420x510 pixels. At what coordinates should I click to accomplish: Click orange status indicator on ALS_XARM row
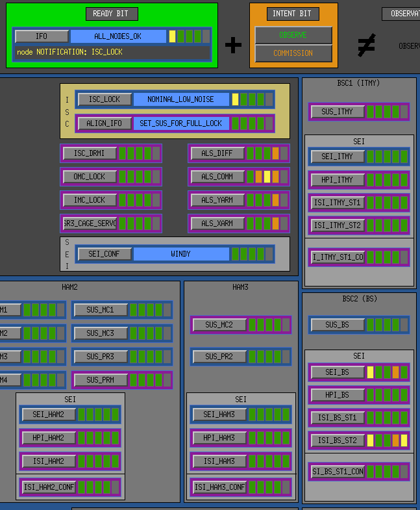click(276, 223)
